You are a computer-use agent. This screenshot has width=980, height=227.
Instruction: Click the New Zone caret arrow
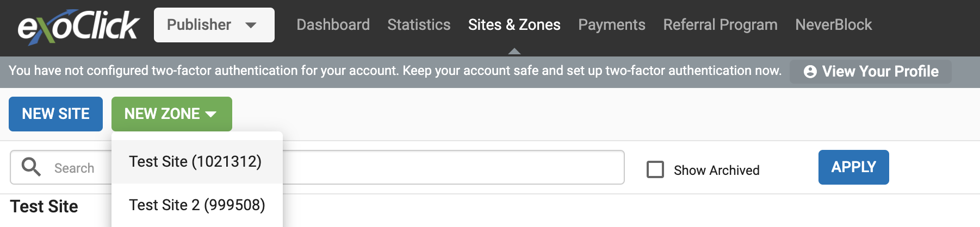pos(212,114)
